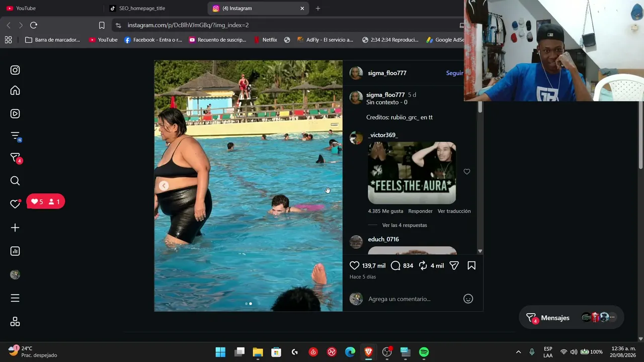Open the Facebook bookmark
The image size is (644, 362).
click(153, 40)
